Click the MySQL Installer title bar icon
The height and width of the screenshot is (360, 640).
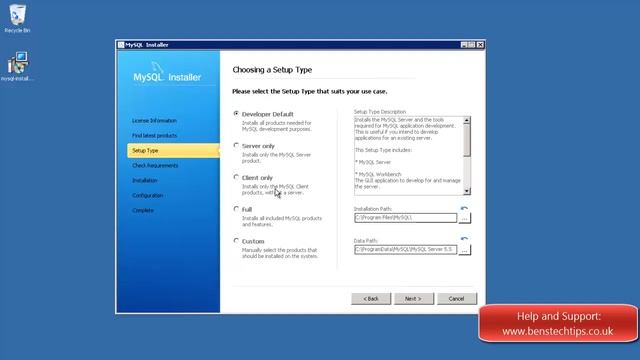pos(121,45)
